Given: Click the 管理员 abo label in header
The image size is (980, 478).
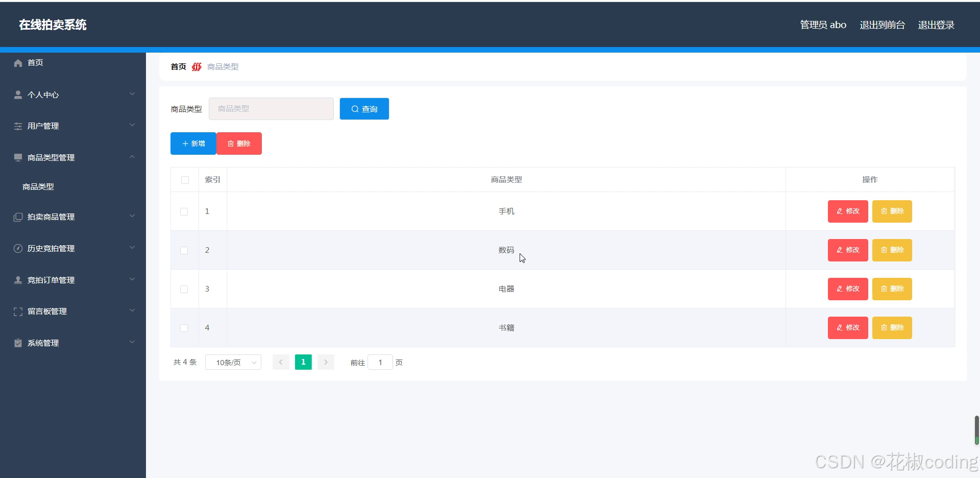Looking at the screenshot, I should click(823, 25).
